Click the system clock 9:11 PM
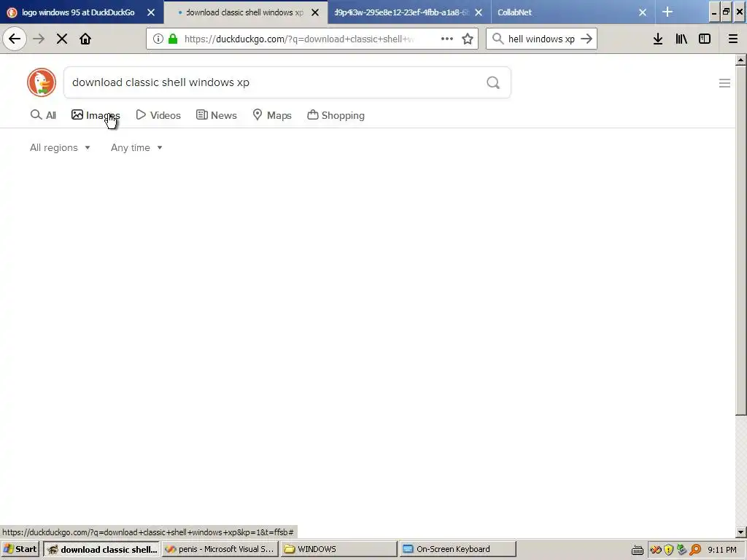Image resolution: width=747 pixels, height=560 pixels. tap(722, 550)
